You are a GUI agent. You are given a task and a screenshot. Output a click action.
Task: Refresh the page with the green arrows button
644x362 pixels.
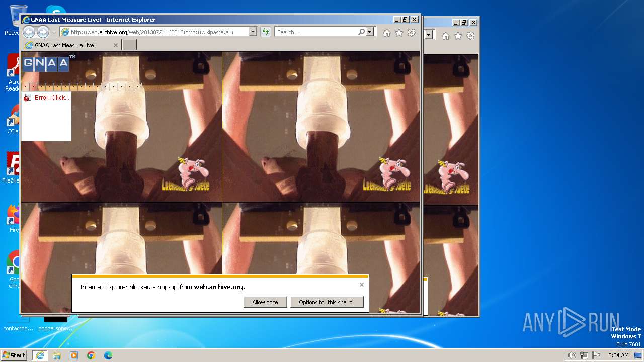tap(266, 32)
